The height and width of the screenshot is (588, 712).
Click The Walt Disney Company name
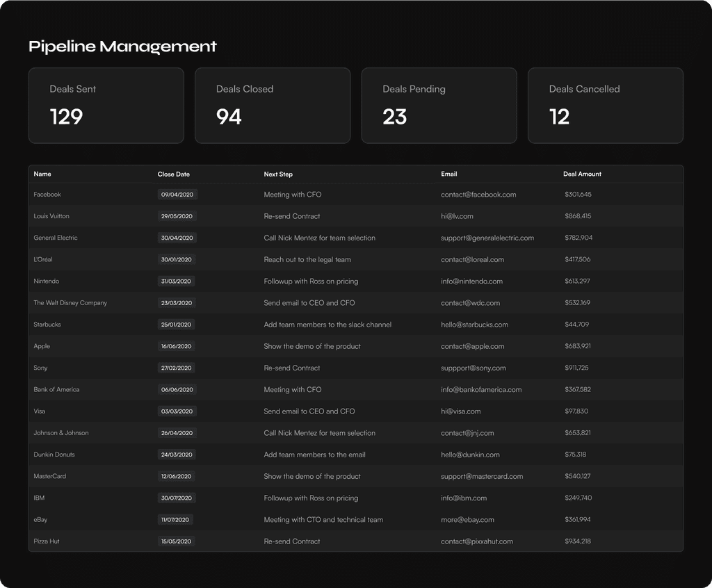pos(70,303)
